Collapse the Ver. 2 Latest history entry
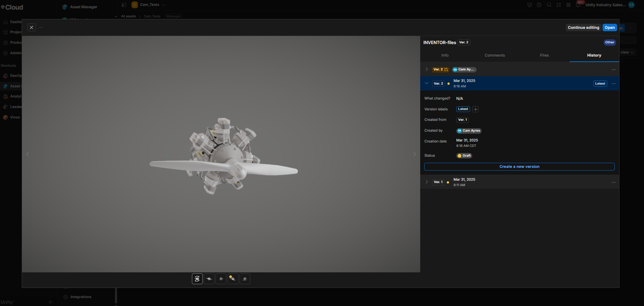The image size is (644, 306). point(427,83)
